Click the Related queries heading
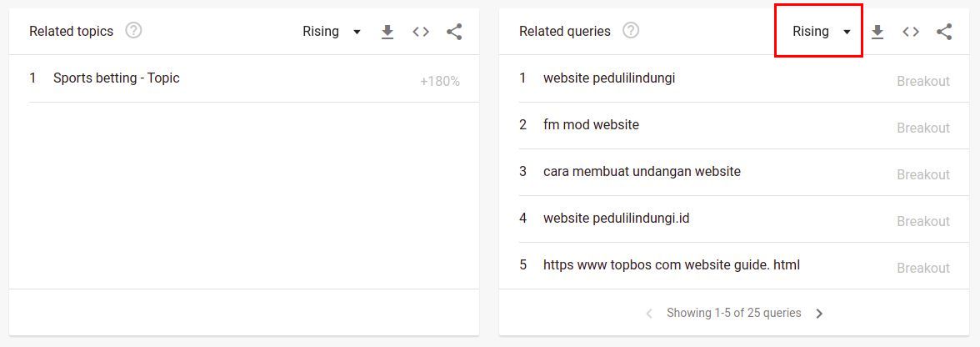This screenshot has width=980, height=347. tap(564, 32)
